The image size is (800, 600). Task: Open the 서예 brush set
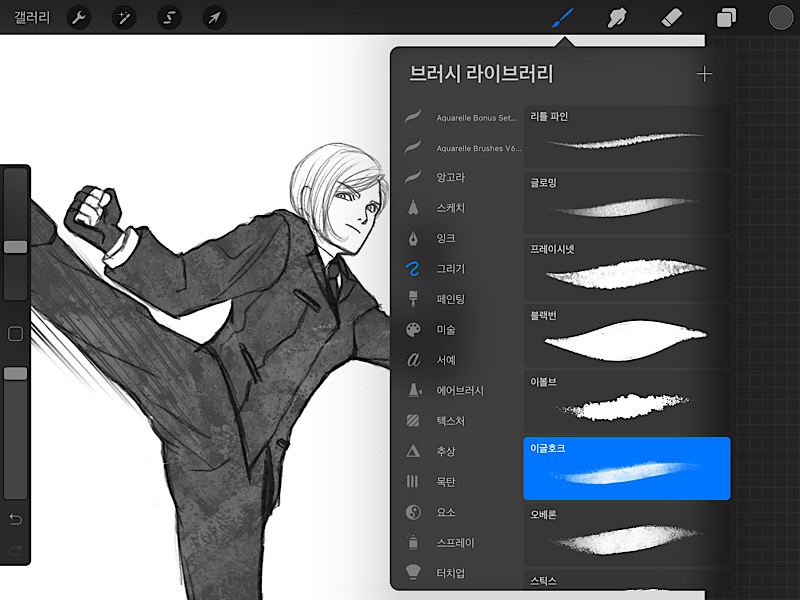(462, 360)
